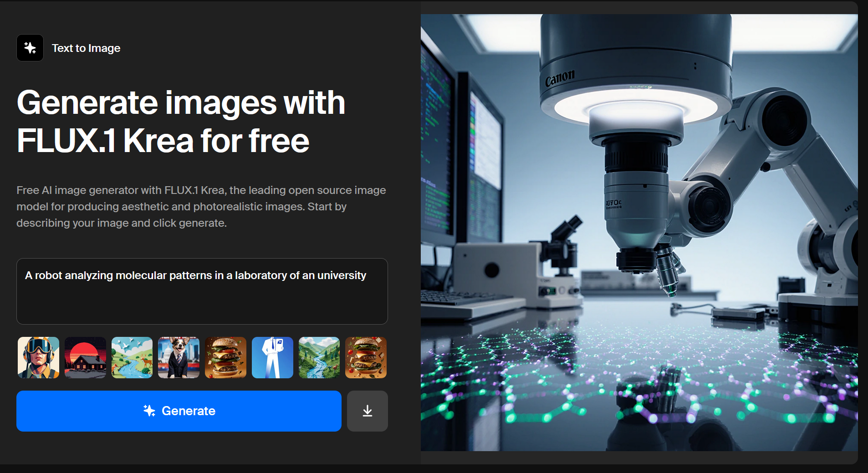
Task: Click the Text to Image label
Action: tap(86, 48)
